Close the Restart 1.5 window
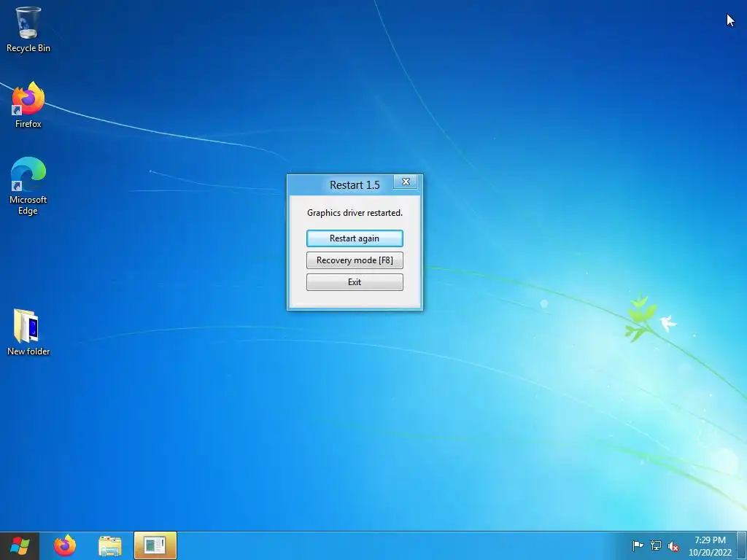747x560 pixels. point(406,182)
